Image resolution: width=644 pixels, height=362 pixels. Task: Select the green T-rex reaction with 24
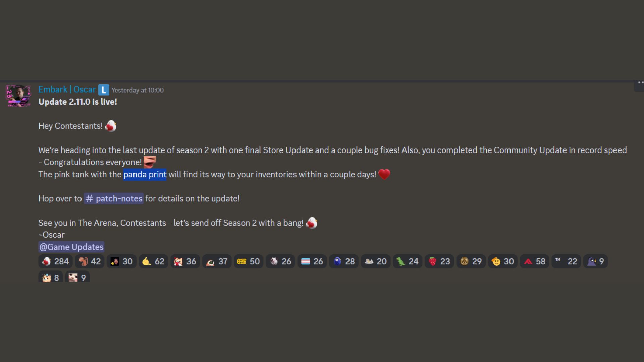tap(407, 261)
